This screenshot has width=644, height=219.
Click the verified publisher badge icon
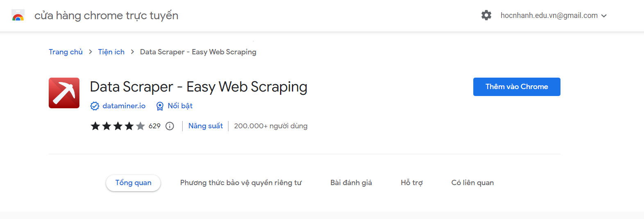coord(95,106)
